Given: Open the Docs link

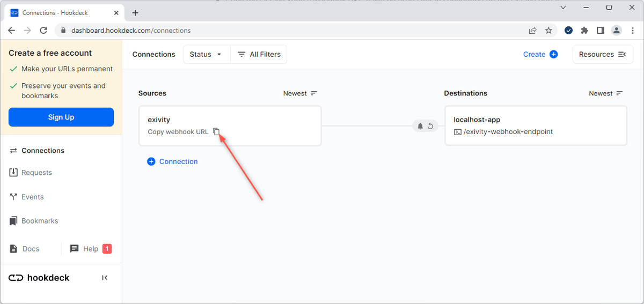Looking at the screenshot, I should pos(31,249).
